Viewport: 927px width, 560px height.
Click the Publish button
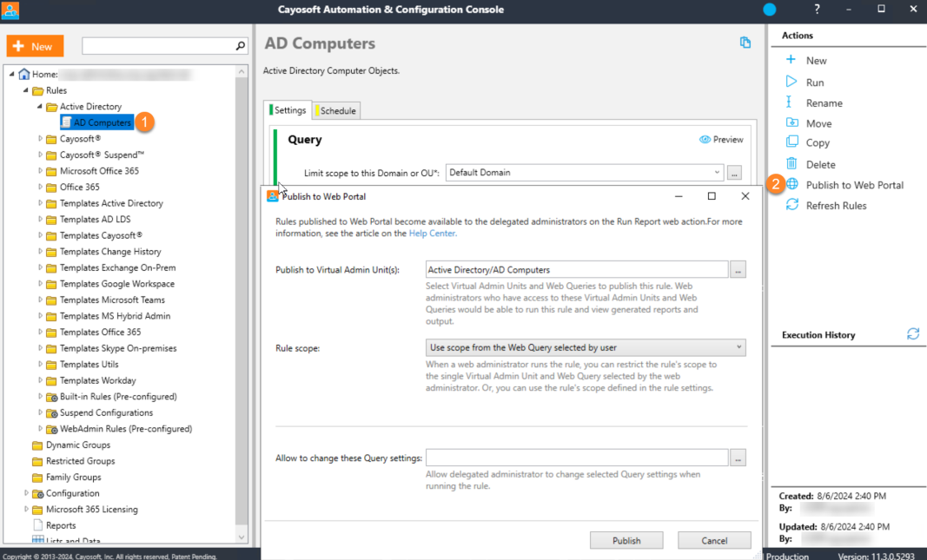click(626, 540)
